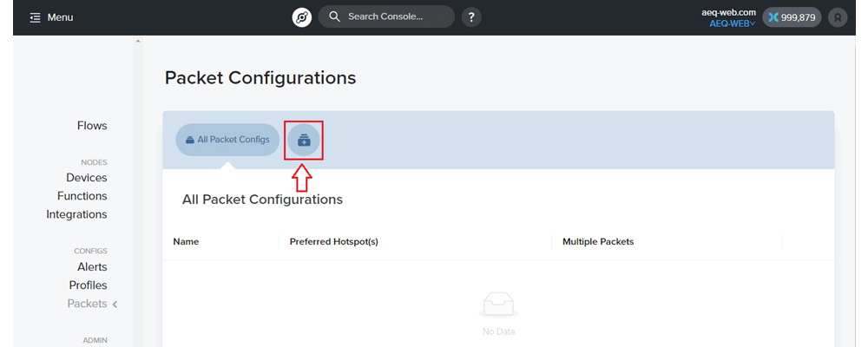Open the user profile avatar icon

coord(838,17)
